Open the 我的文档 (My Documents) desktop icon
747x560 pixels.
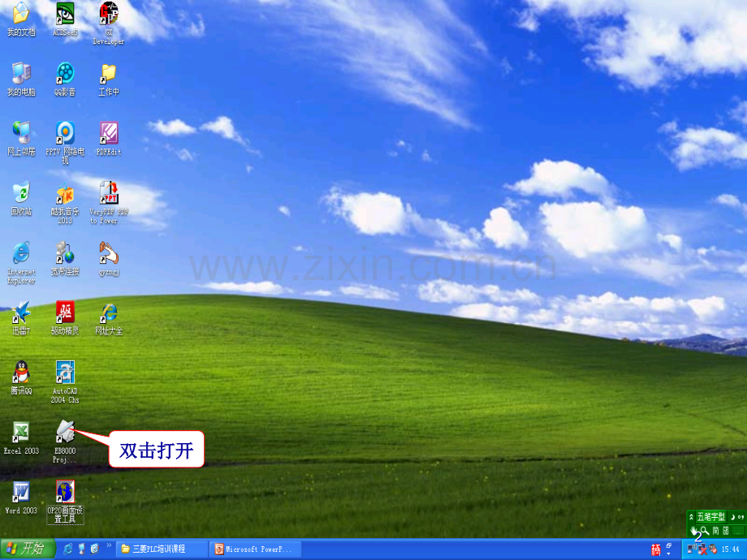click(x=21, y=19)
